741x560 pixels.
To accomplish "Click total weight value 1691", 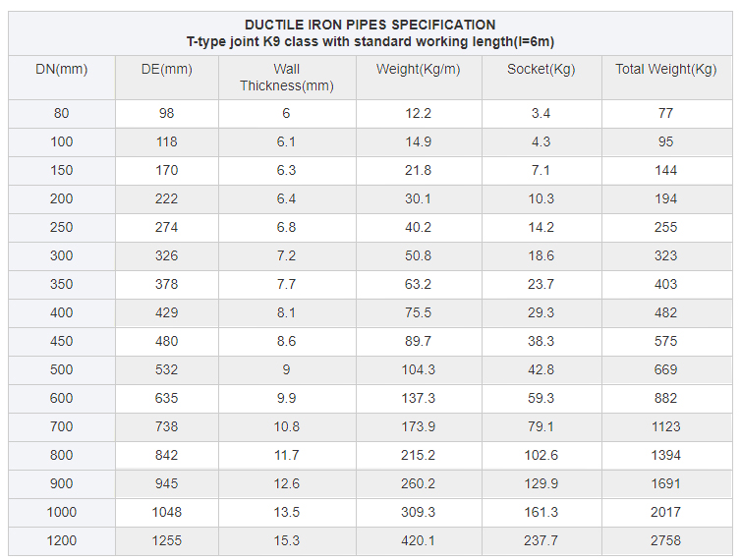I will pos(665,483).
